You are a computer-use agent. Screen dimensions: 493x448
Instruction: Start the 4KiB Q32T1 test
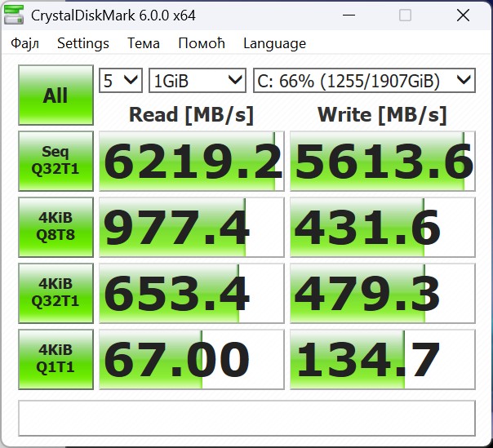click(56, 293)
